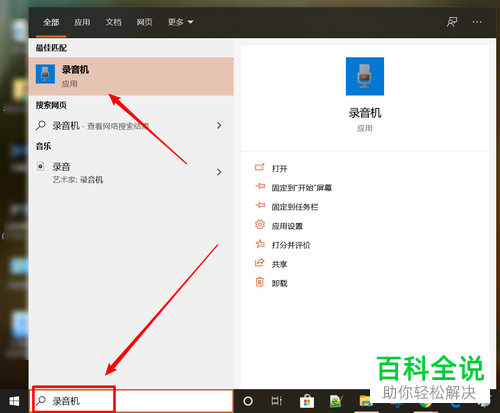500x413 pixels.
Task: Select the 录音 music result
Action: pos(131,172)
